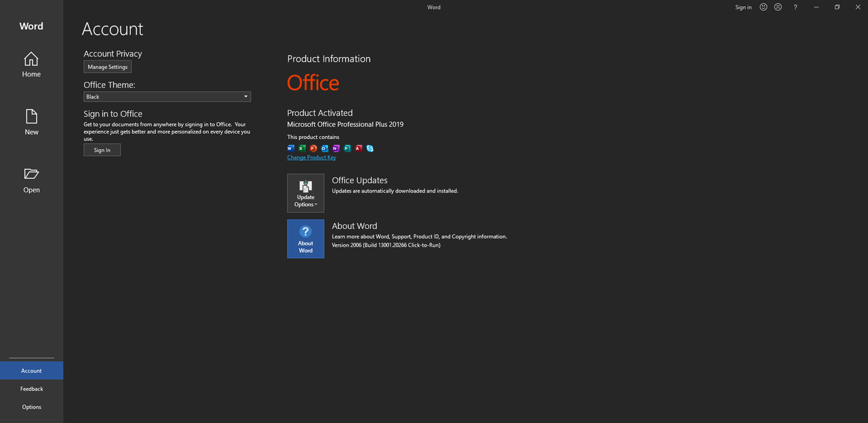Click the OneNote app icon

point(336,148)
